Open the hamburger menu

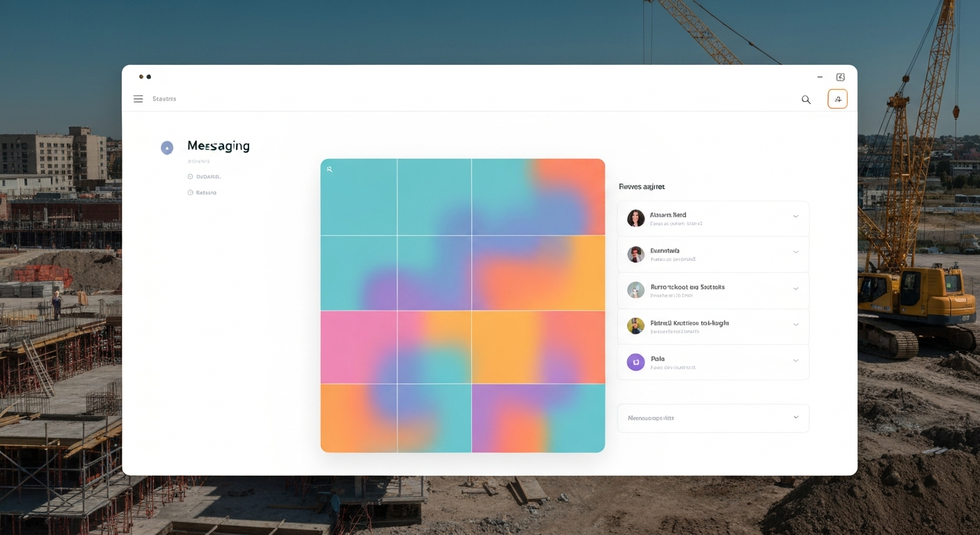click(138, 99)
